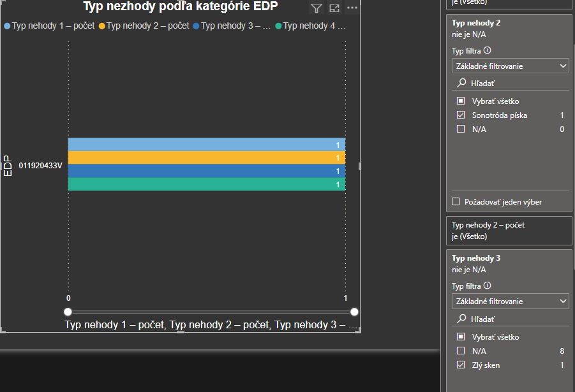The height and width of the screenshot is (392, 575).
Task: Toggle Vybrať všetko in Typ nehody 3
Action: (461, 337)
